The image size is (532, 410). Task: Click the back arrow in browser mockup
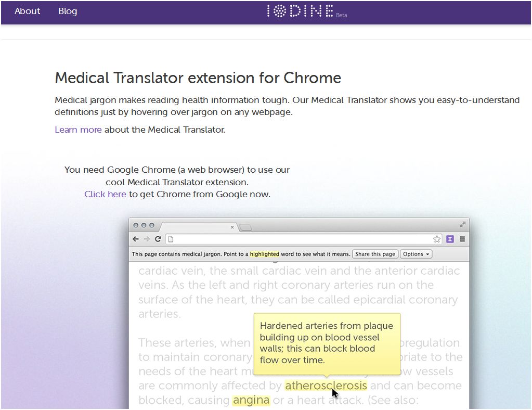click(x=136, y=239)
